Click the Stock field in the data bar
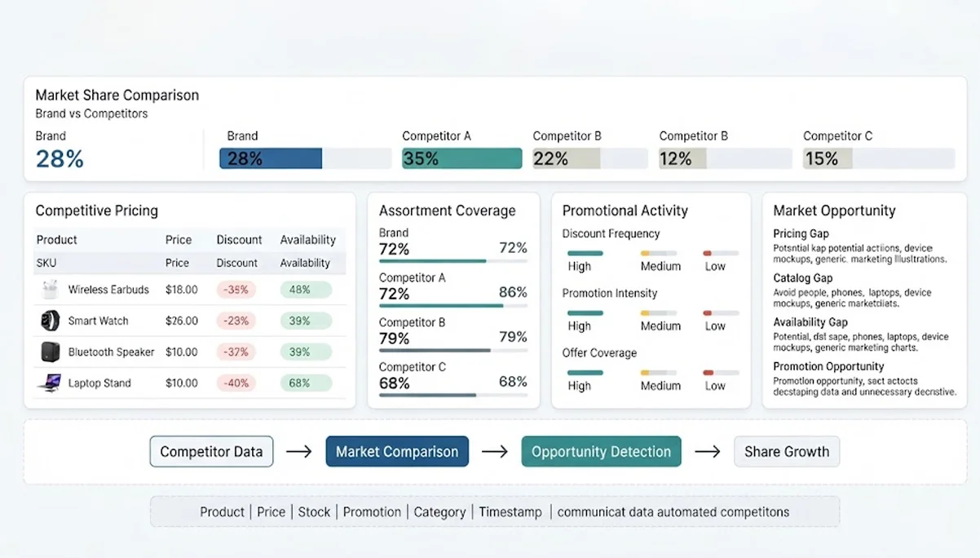 click(314, 512)
